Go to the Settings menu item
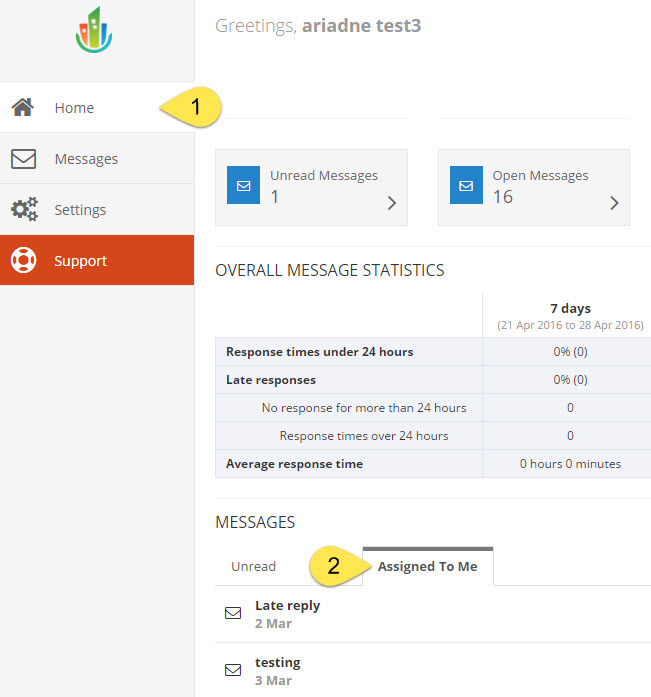This screenshot has height=697, width=651. pyautogui.click(x=80, y=210)
